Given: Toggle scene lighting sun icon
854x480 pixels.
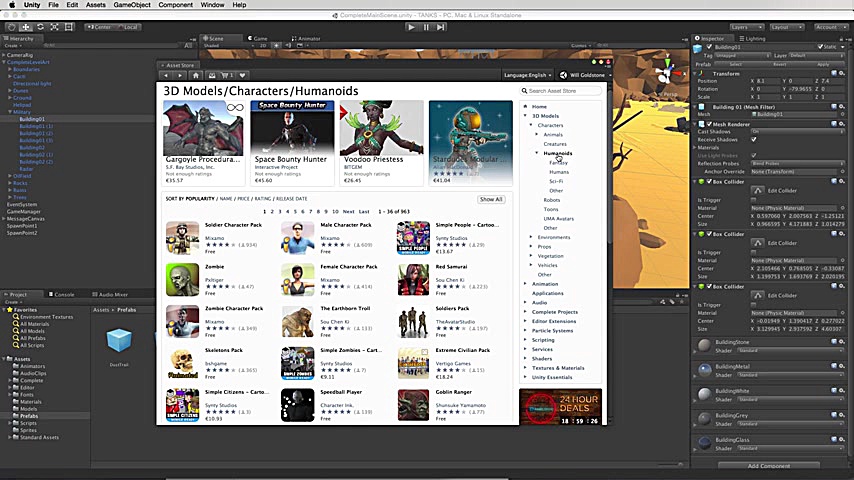Looking at the screenshot, I should tap(277, 46).
